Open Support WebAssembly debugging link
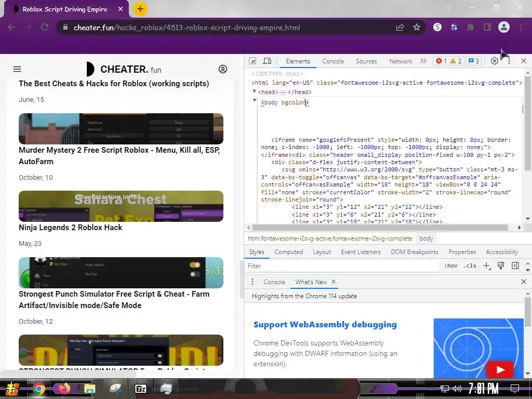 point(325,324)
